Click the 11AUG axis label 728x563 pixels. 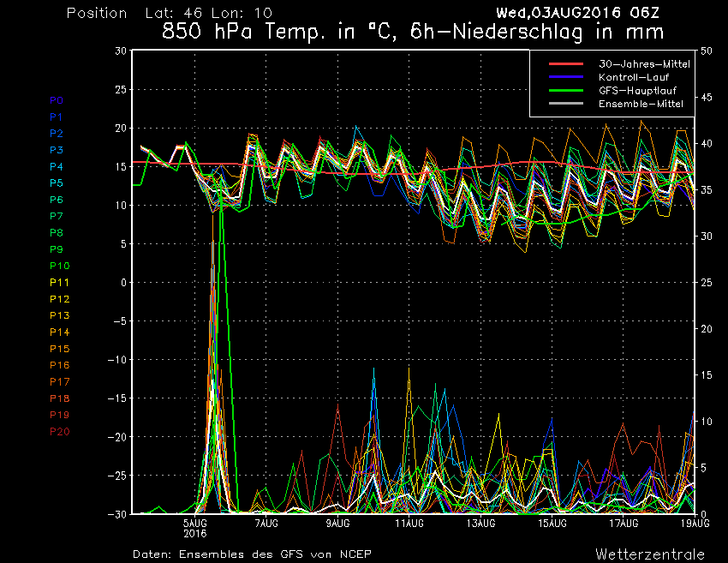(x=409, y=524)
